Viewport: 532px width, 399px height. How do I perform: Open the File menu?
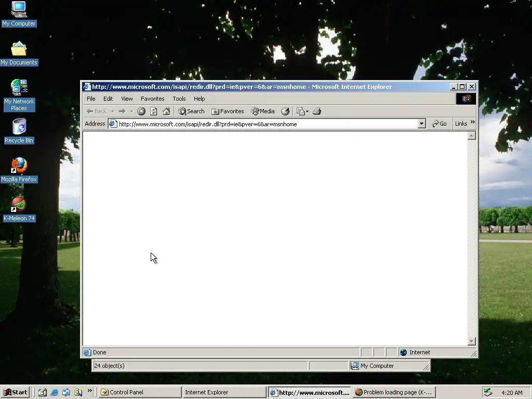pyautogui.click(x=91, y=99)
